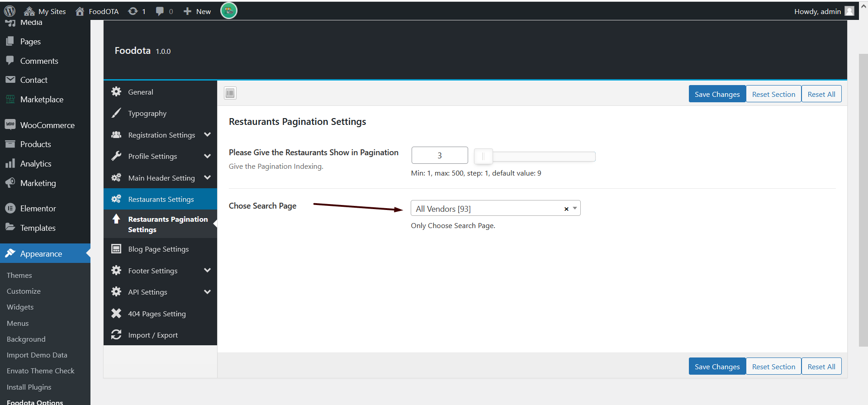868x405 pixels.
Task: Open the comments bubble icon in admin bar
Action: click(160, 11)
